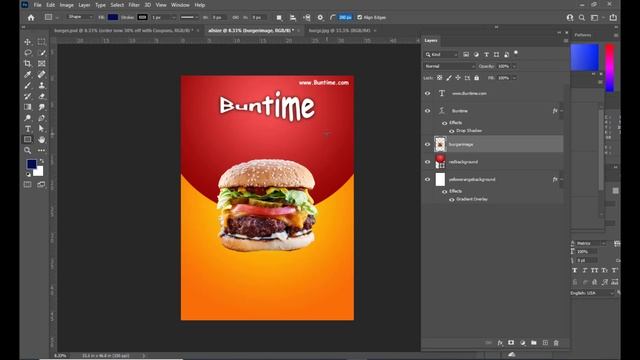Open the layer filter Kind dropdown
640x360 pixels.
click(441, 54)
